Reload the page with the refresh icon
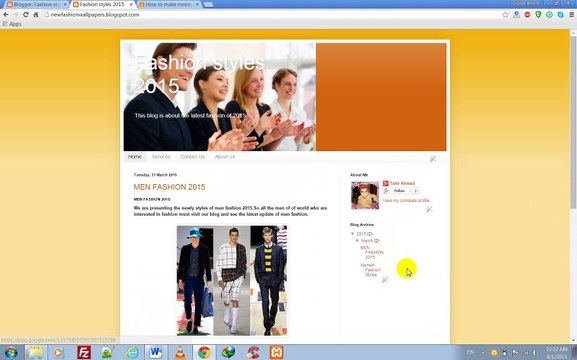This screenshot has width=577, height=360. tap(25, 15)
